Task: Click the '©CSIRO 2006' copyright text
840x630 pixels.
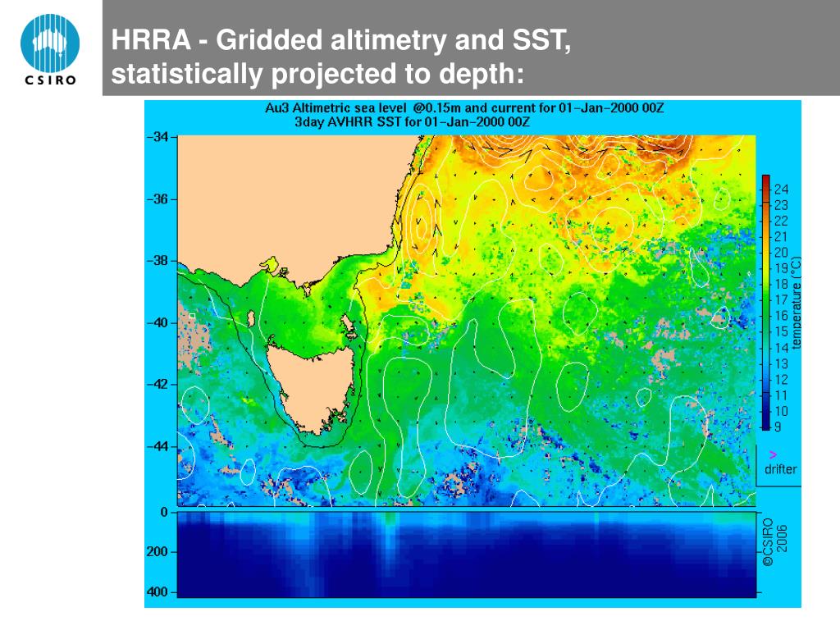Action: click(x=774, y=541)
